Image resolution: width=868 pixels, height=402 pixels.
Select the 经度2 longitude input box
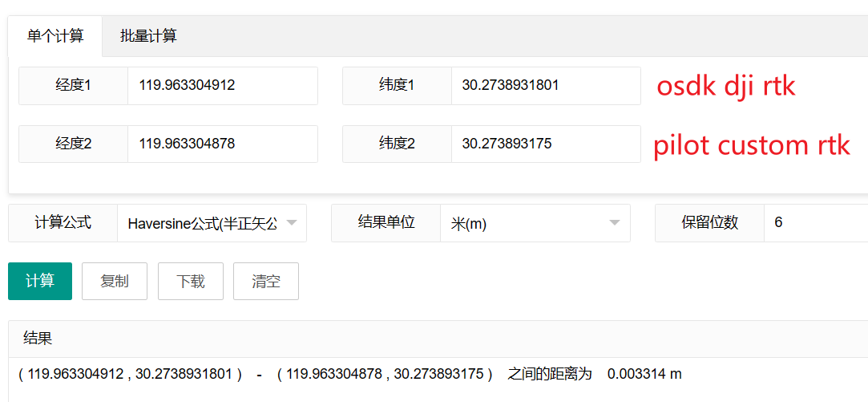pos(222,144)
